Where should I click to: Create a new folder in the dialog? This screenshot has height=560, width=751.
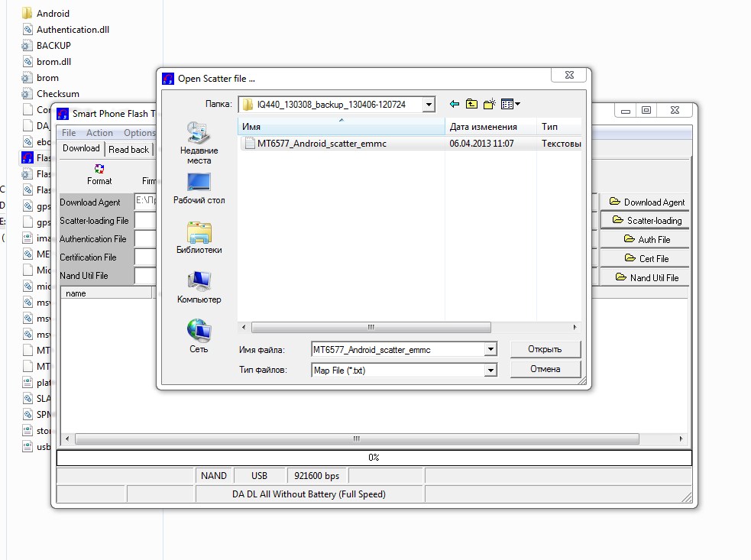(x=490, y=104)
